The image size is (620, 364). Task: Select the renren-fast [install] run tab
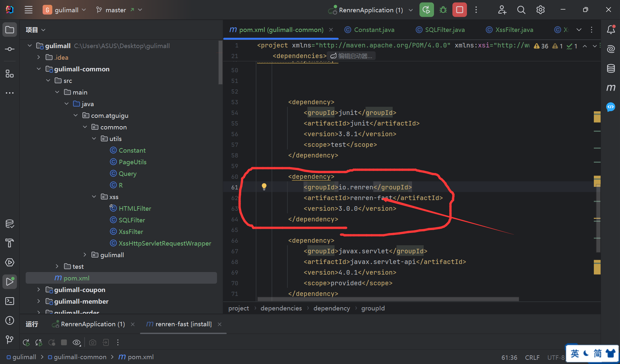click(183, 324)
